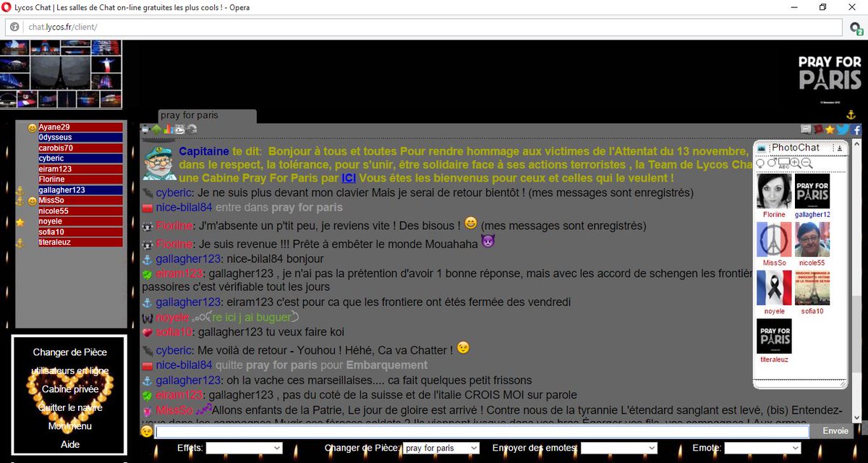Click Florine's photo thumbnail in PhotoChat
The width and height of the screenshot is (868, 463).
coord(774,191)
